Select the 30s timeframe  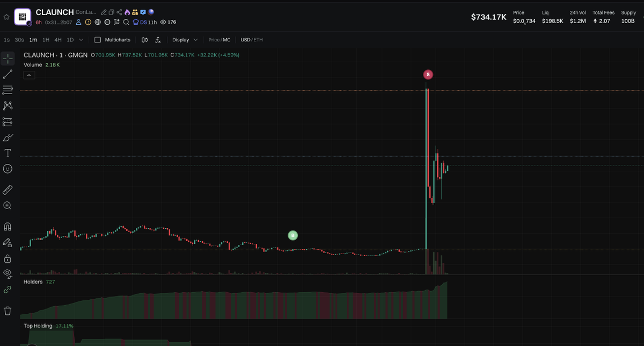coord(19,40)
